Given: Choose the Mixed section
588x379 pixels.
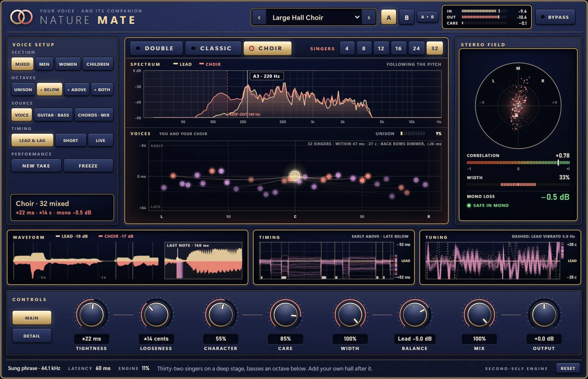Looking at the screenshot, I should click(x=22, y=64).
